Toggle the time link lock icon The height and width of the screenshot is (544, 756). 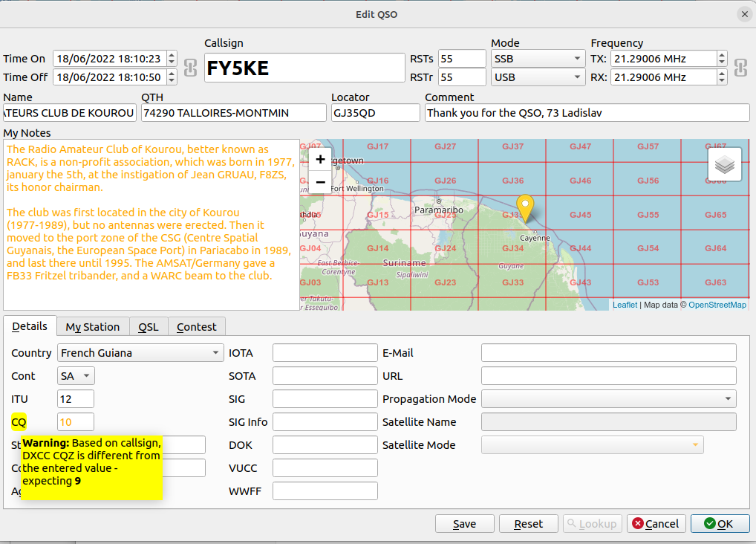(190, 68)
